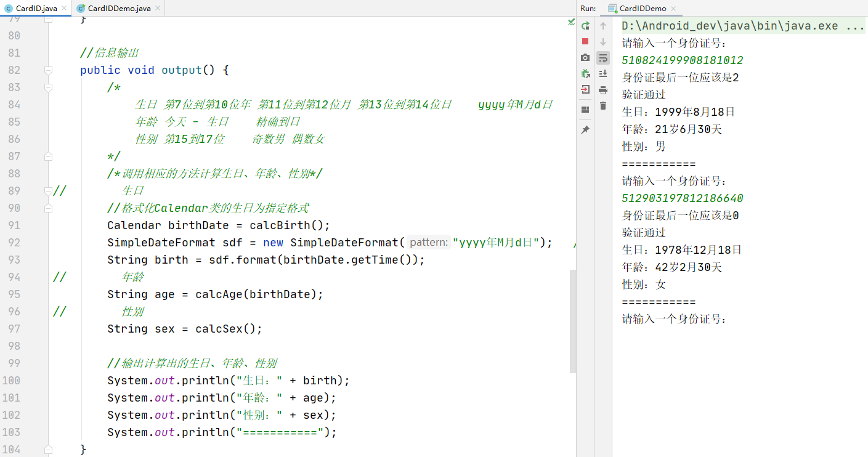Click the restore layout icon
The image size is (868, 457).
click(x=585, y=110)
